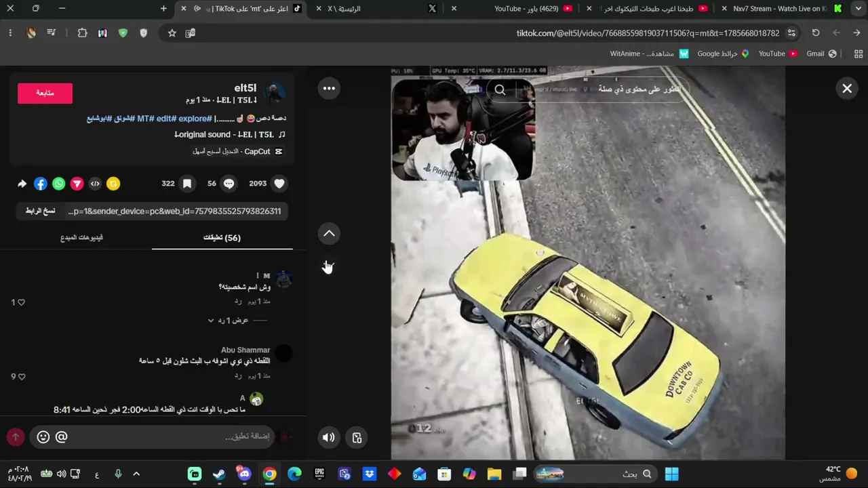Open the CapCut anchor link
Screen dimensions: 868x488
pyautogui.click(x=237, y=152)
